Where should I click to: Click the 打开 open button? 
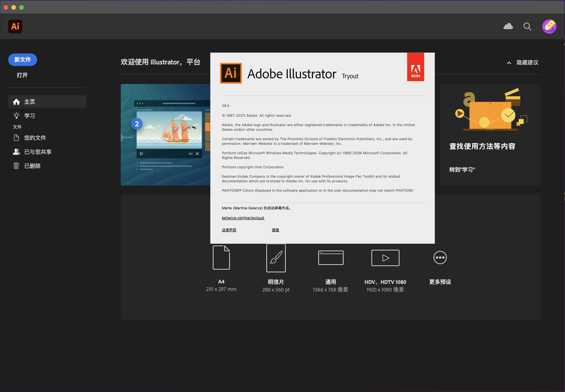pos(22,75)
